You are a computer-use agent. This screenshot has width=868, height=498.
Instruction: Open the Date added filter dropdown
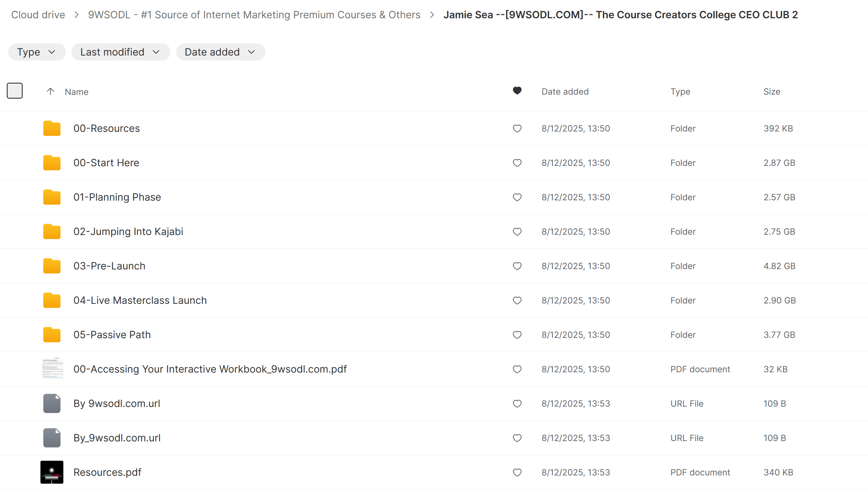coord(220,52)
